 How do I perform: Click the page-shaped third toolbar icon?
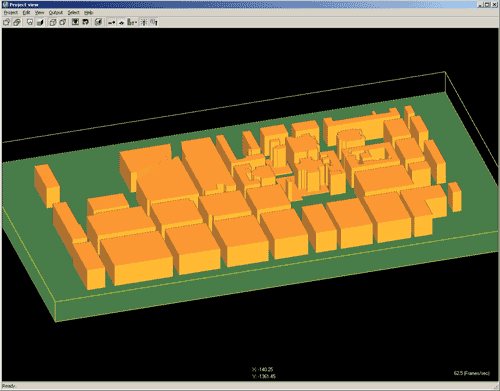tap(30, 22)
